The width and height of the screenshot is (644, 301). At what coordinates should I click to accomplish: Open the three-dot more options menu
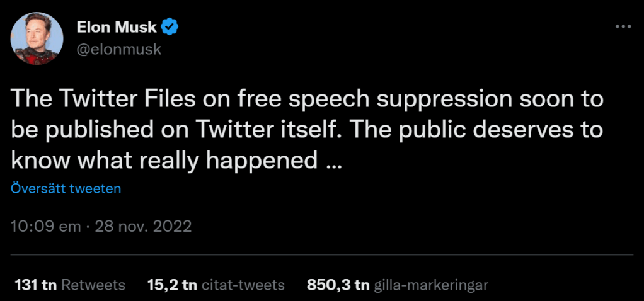click(623, 26)
